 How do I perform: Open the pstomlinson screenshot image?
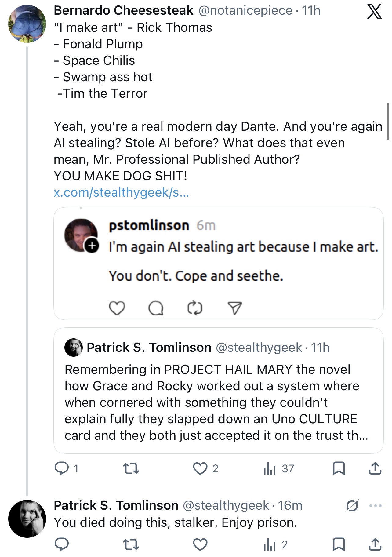click(x=218, y=264)
